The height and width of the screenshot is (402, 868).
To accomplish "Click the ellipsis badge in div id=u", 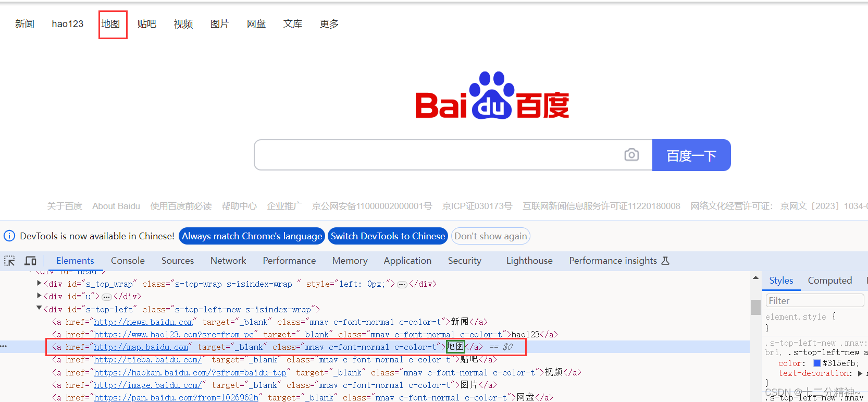I will pyautogui.click(x=106, y=297).
